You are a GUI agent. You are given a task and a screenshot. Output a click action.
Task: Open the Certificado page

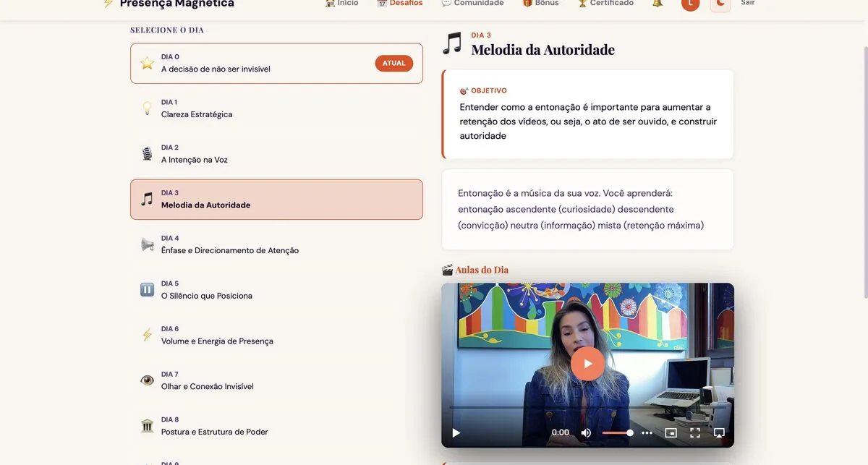[x=605, y=4]
